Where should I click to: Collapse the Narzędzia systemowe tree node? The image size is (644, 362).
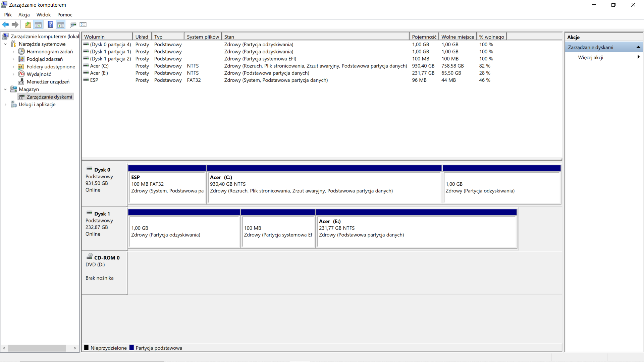pyautogui.click(x=5, y=44)
